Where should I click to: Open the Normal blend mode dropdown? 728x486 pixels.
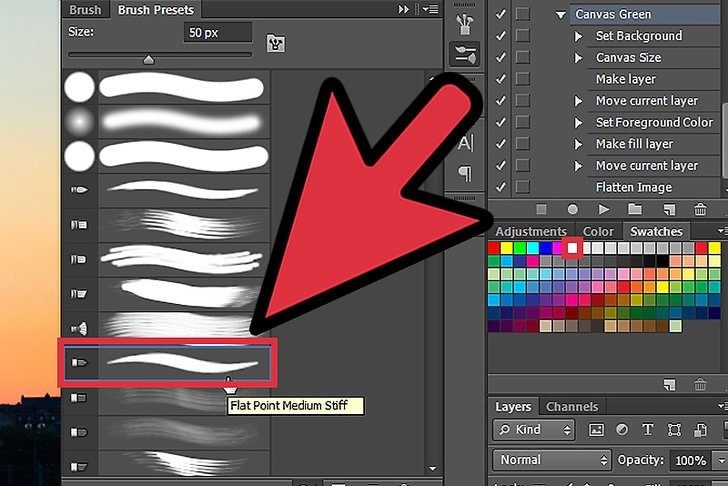pos(551,461)
